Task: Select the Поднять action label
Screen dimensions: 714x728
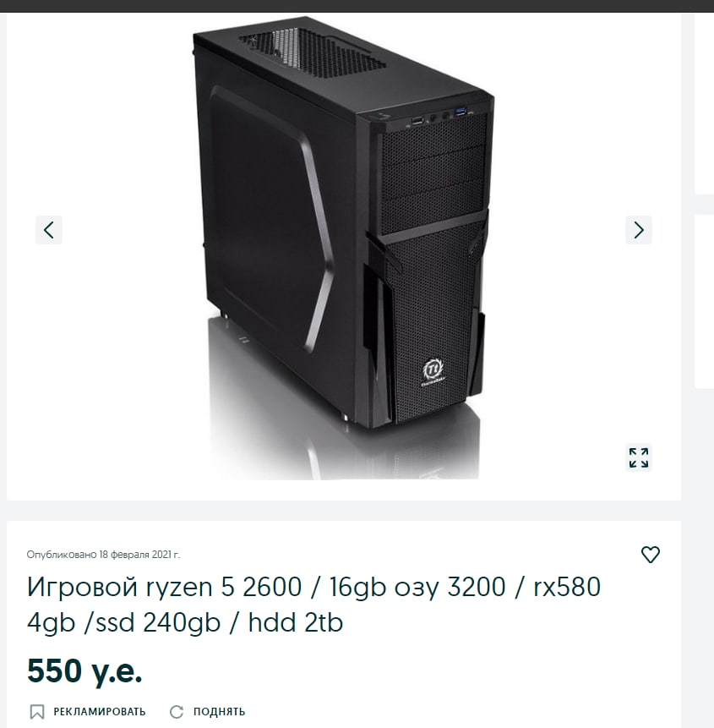Action: [x=219, y=712]
